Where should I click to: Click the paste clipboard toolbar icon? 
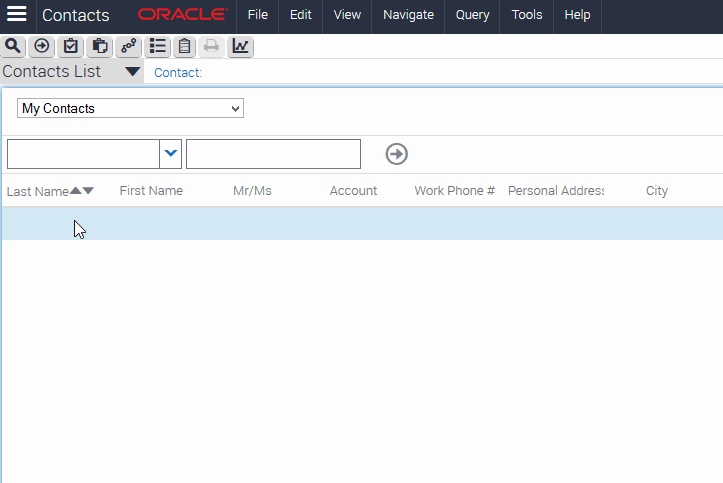100,46
